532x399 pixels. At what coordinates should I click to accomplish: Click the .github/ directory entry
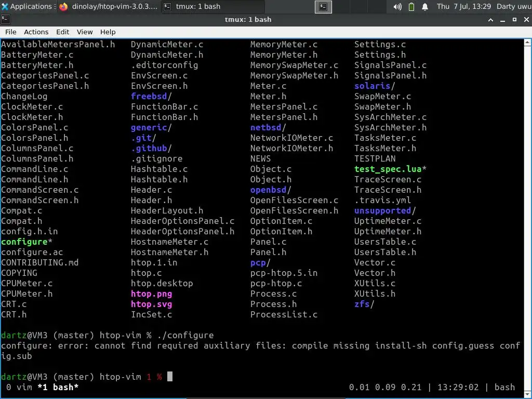[x=151, y=148]
